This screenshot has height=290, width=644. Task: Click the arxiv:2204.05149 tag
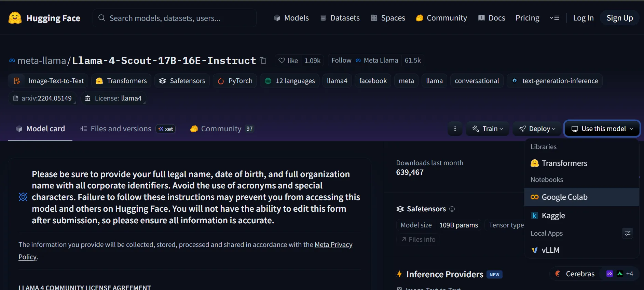coord(42,98)
